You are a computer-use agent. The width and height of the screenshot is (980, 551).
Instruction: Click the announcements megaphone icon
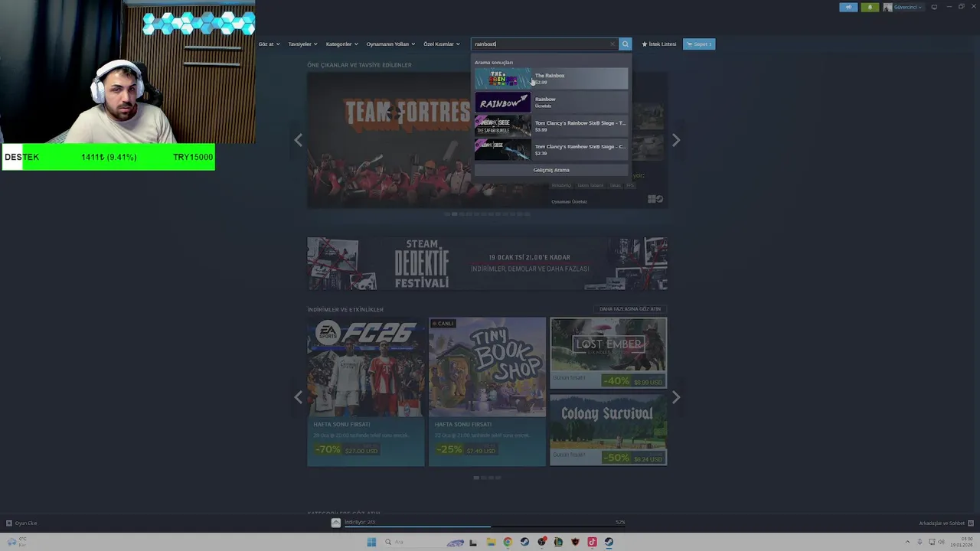point(848,7)
